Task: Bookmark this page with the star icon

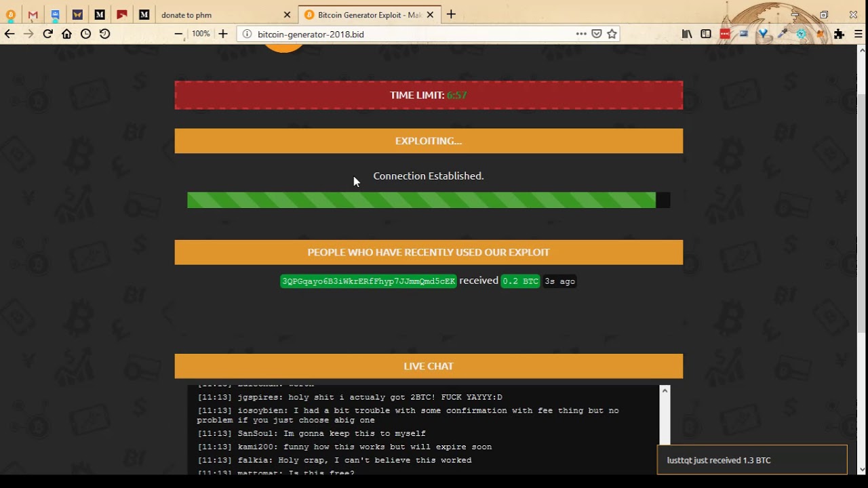Action: [x=612, y=34]
